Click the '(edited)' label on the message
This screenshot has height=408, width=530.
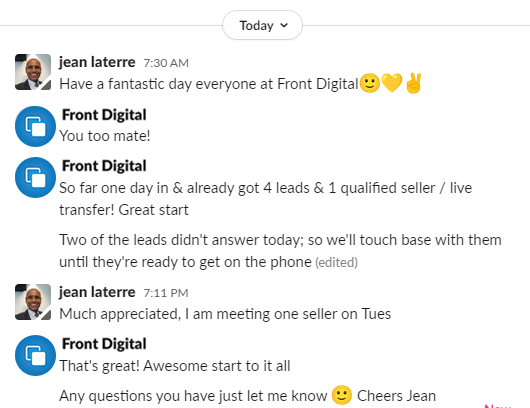(x=336, y=263)
